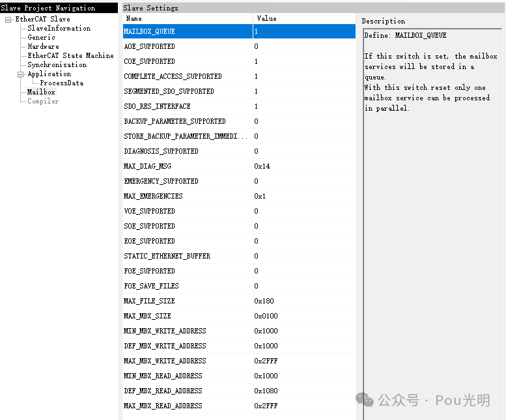Select the Mailbox tree item
Image resolution: width=506 pixels, height=420 pixels.
(x=41, y=92)
